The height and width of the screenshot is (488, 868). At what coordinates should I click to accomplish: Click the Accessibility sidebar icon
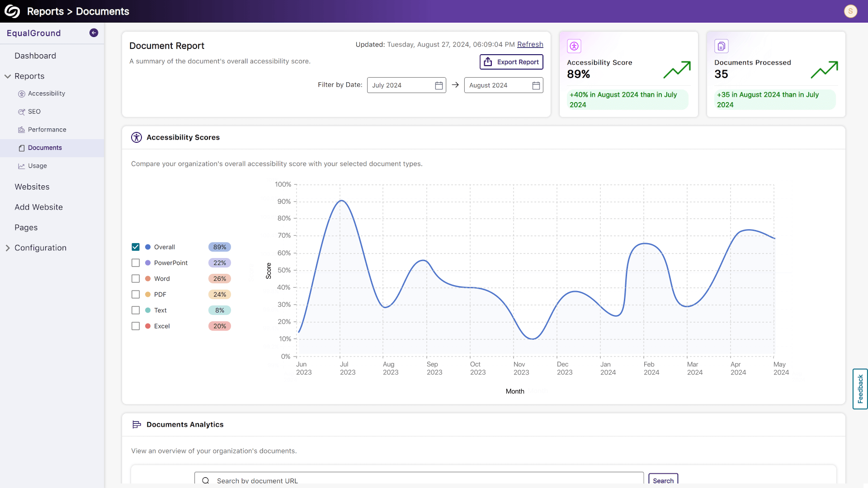coord(21,94)
